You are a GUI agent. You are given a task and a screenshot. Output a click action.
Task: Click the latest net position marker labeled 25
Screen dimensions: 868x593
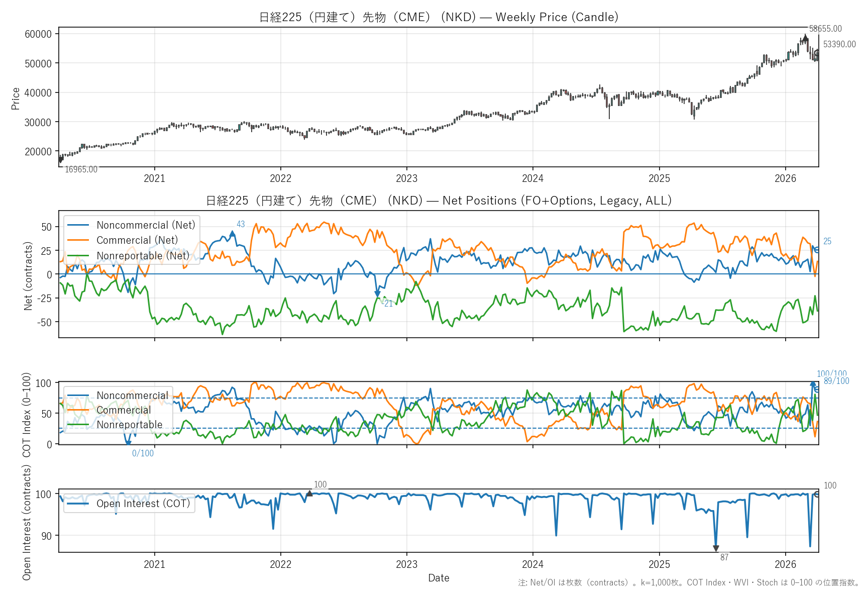[817, 250]
